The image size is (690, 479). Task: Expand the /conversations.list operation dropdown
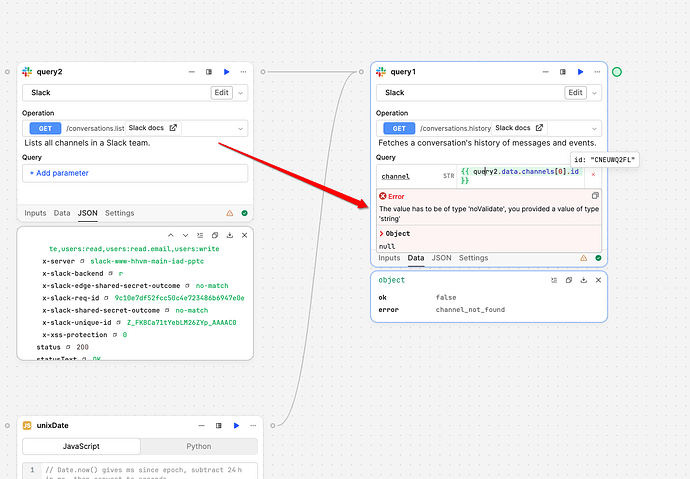point(241,129)
